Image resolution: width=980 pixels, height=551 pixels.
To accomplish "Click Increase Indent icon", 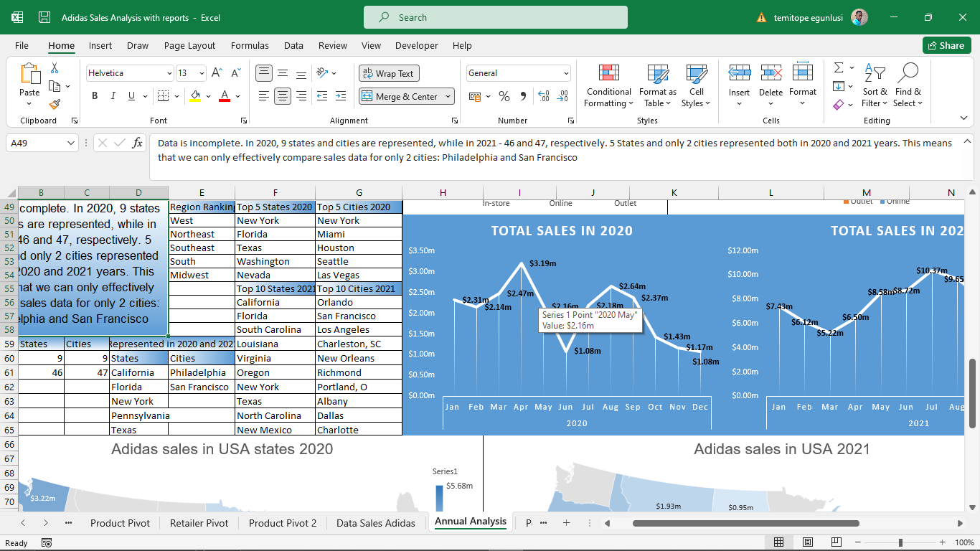I will point(341,96).
